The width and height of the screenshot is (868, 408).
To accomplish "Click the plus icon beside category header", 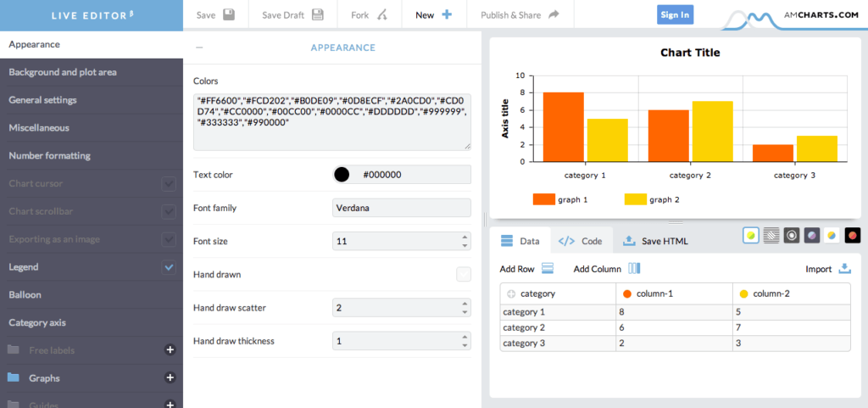I will [511, 294].
